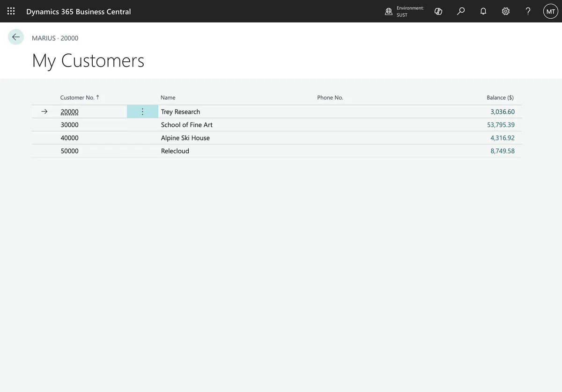The image size is (562, 392).
Task: Click the Environment: SUST label
Action: tap(410, 11)
